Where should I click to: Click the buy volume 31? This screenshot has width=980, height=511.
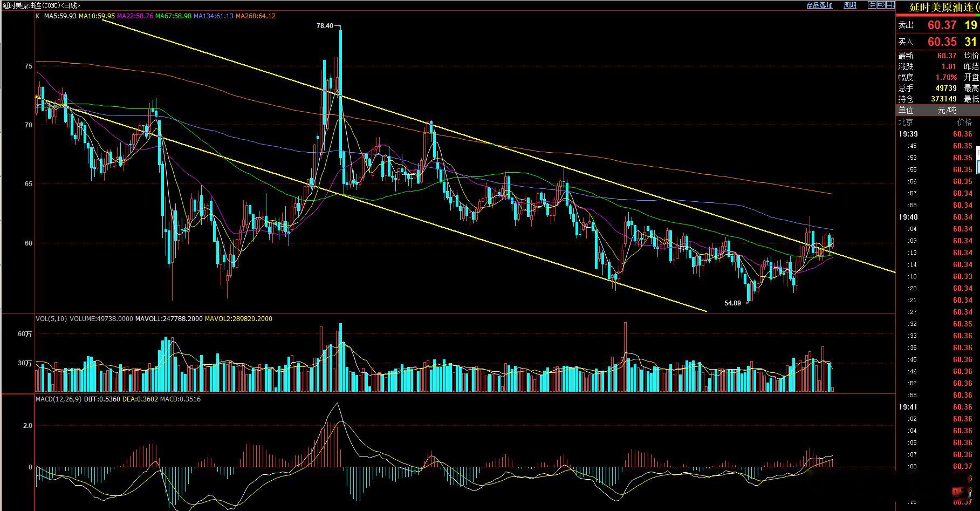point(971,42)
